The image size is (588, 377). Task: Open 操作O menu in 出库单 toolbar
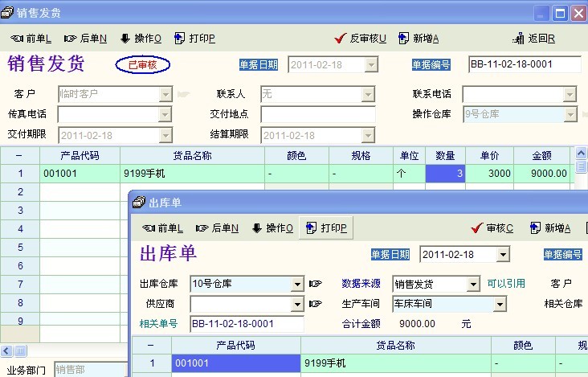272,228
